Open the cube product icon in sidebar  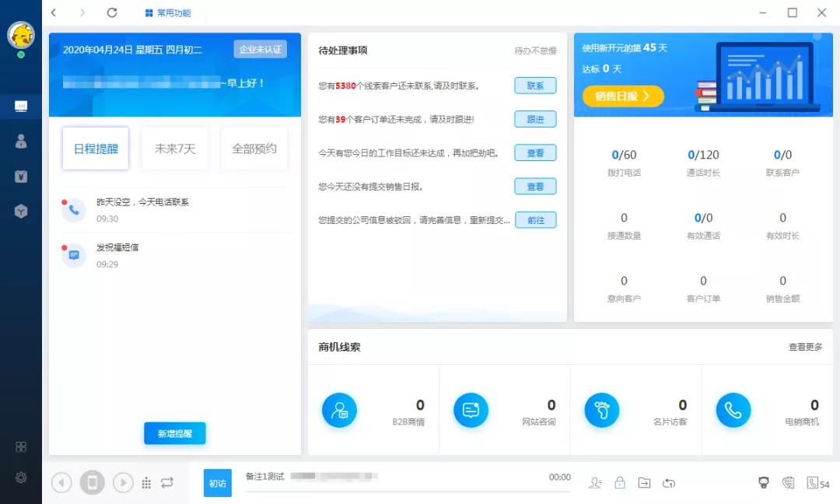pos(21,211)
